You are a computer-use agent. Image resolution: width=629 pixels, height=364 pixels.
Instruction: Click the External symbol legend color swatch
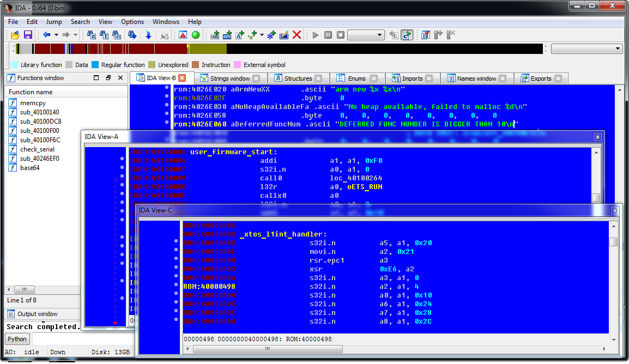click(x=238, y=64)
